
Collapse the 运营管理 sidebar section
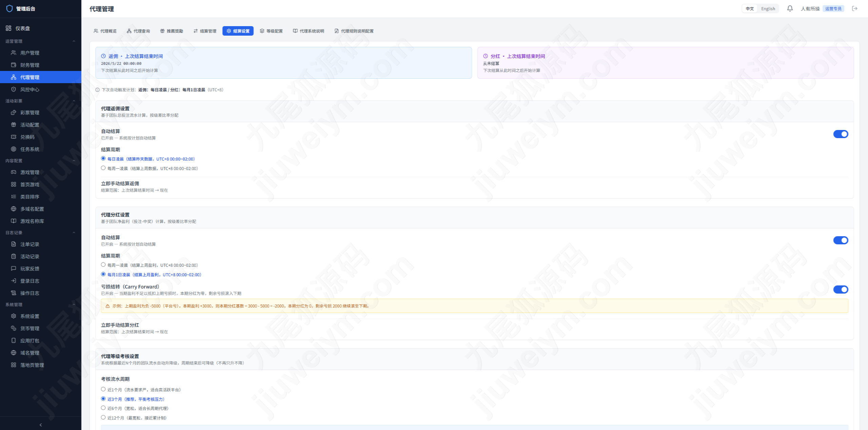[x=74, y=41]
